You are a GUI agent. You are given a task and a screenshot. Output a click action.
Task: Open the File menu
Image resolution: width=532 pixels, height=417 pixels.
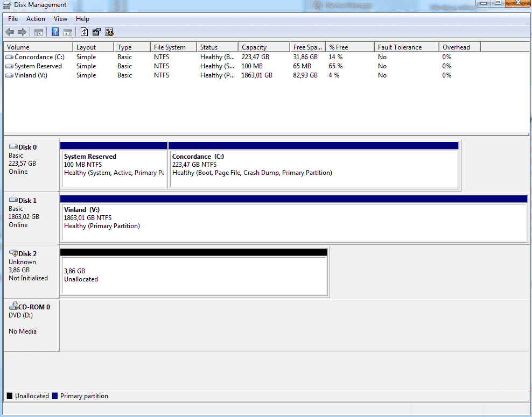[13, 19]
